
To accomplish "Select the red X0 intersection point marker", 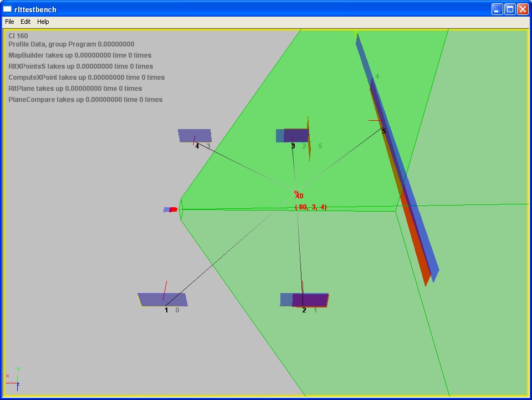I will 296,193.
